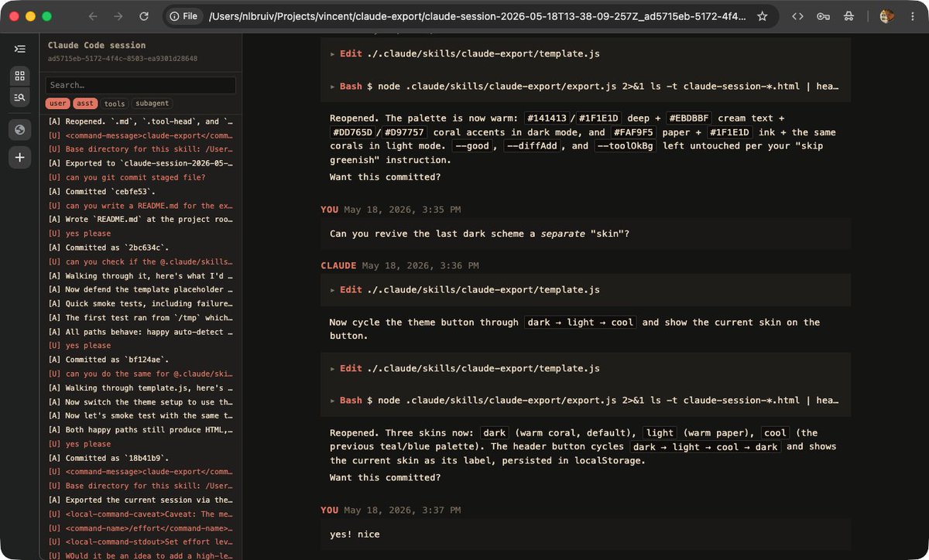Open '[U] <local-command-stdout>Set effort lev' entry
This screenshot has width=929, height=560.
141,541
